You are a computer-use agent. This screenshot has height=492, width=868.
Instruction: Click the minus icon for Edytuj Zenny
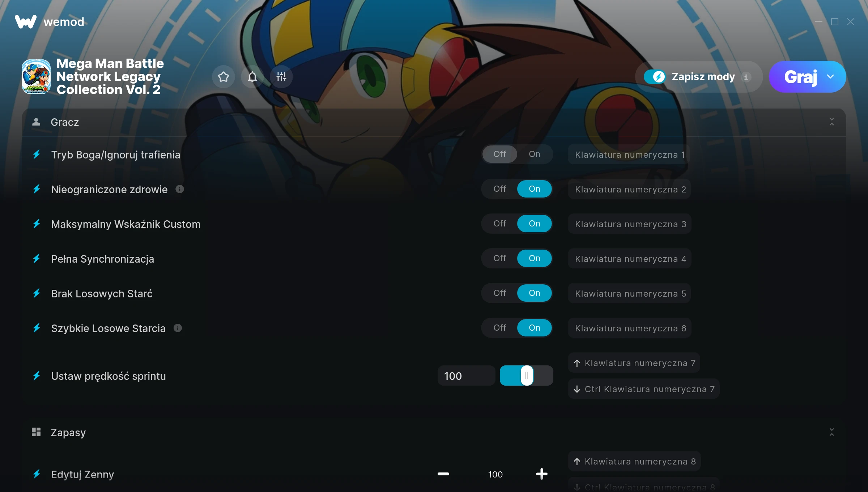click(443, 474)
